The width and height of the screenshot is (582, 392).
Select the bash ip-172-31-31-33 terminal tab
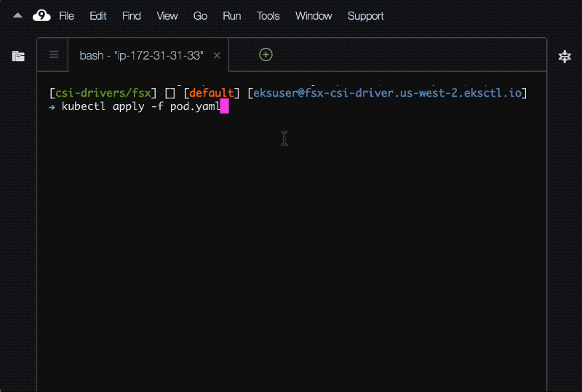click(148, 55)
